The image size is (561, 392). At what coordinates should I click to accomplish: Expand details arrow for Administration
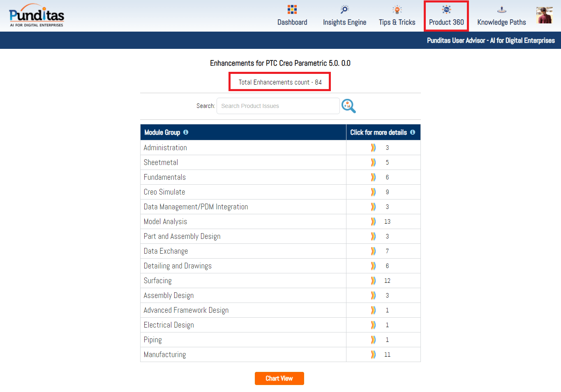pyautogui.click(x=373, y=148)
